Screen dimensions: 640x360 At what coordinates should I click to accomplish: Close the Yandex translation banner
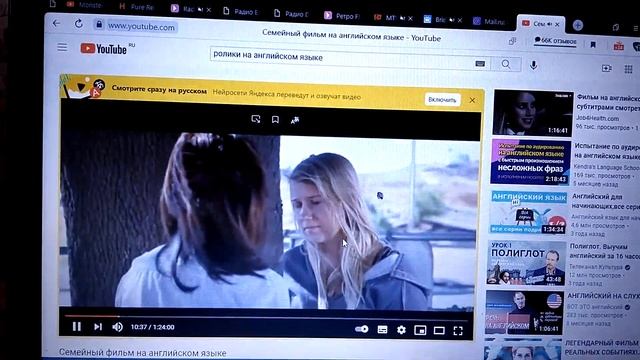pos(472,100)
